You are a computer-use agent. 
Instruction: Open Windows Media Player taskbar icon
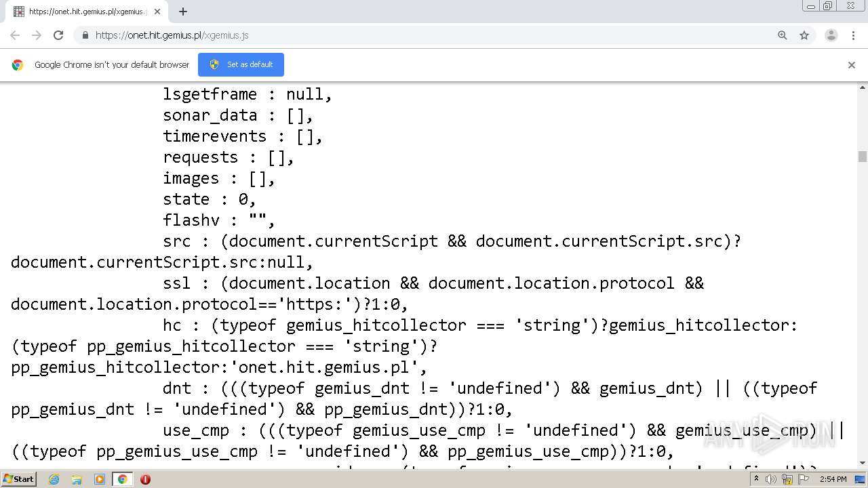[100, 479]
